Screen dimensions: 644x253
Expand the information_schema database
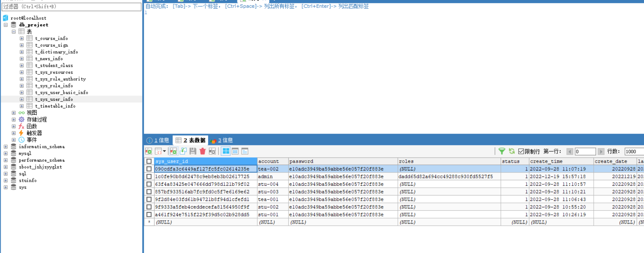(x=6, y=146)
